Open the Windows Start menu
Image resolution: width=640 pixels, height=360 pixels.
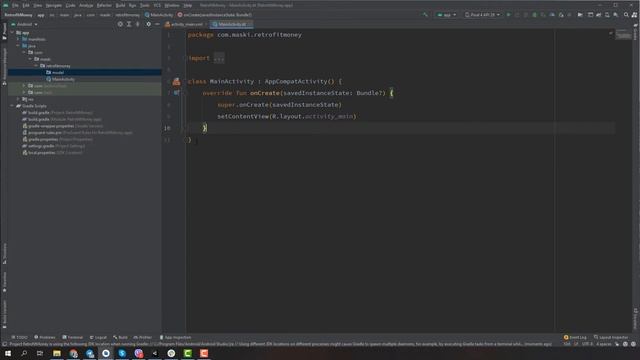pyautogui.click(x=8, y=353)
